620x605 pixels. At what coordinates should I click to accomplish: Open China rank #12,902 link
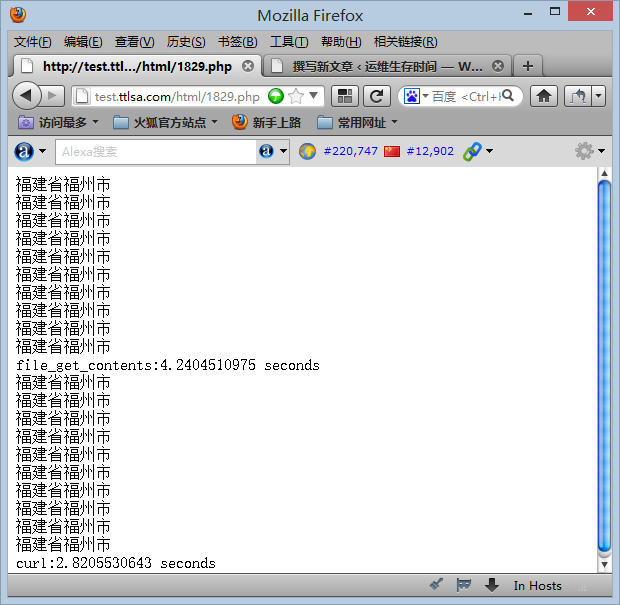click(430, 151)
